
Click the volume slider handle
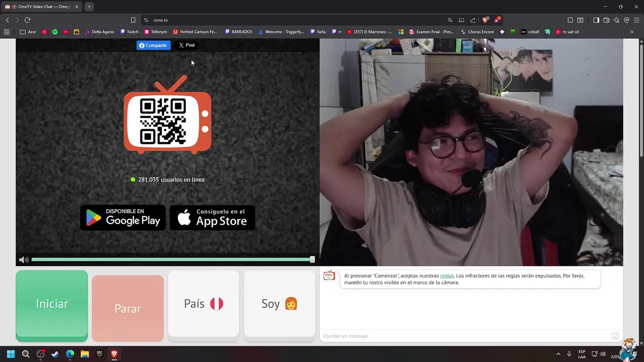tap(312, 259)
